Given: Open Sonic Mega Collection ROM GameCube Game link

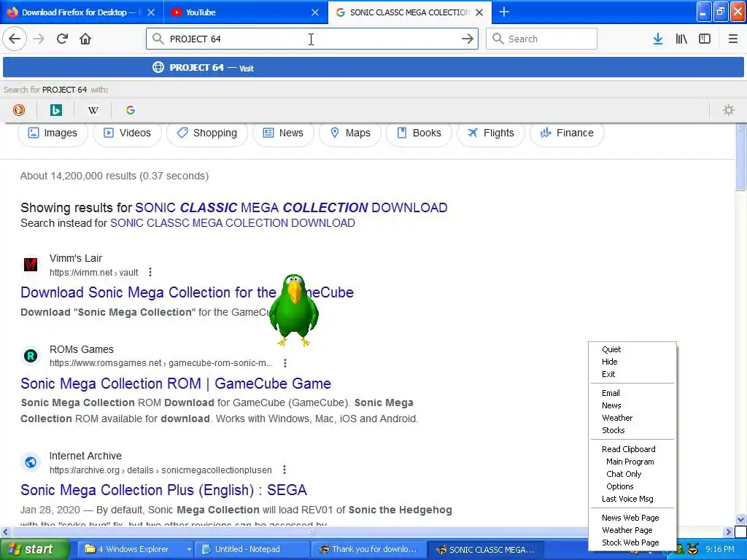Looking at the screenshot, I should tap(176, 384).
